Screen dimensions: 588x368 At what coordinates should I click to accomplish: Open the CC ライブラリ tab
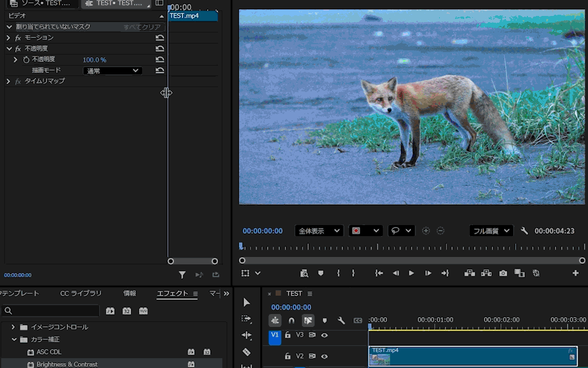coord(81,294)
